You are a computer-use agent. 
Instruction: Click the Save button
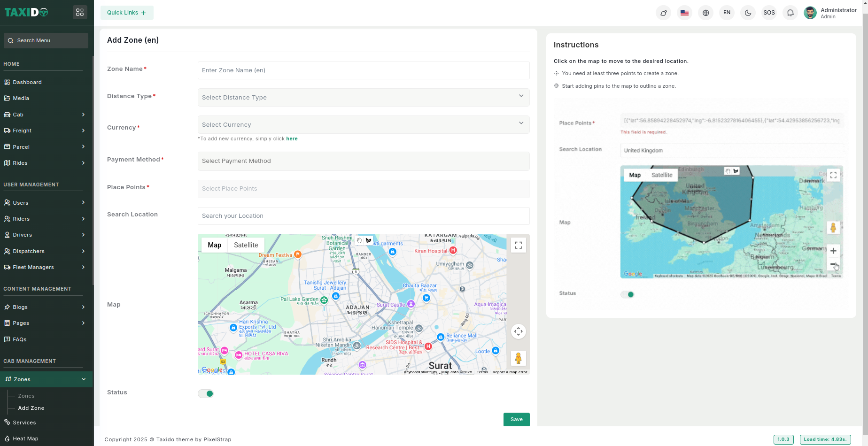[x=516, y=419]
